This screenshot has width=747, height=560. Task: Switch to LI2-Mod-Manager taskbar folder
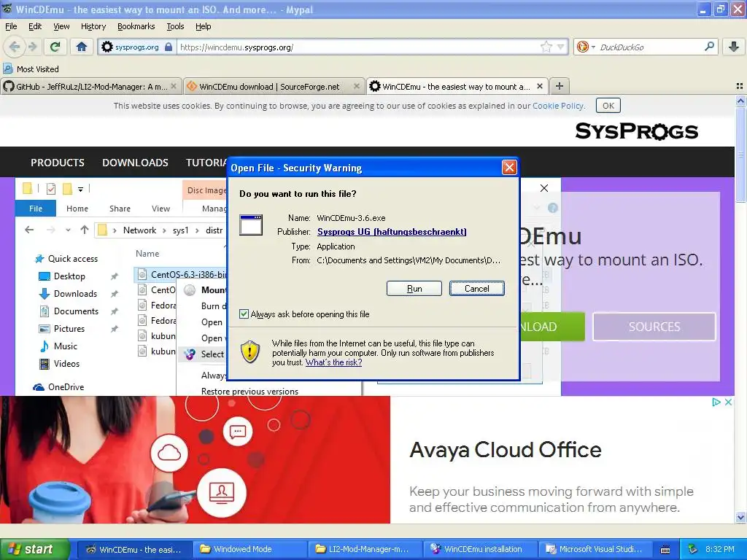[365, 549]
